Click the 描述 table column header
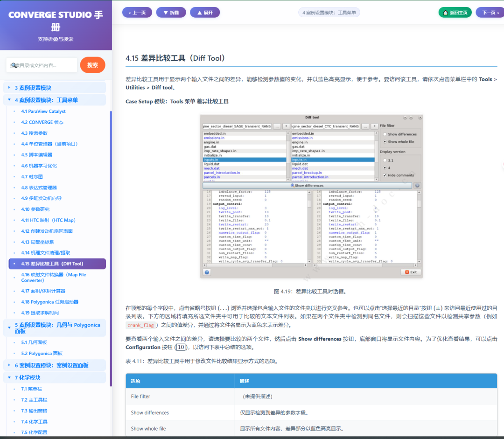 tap(366, 381)
